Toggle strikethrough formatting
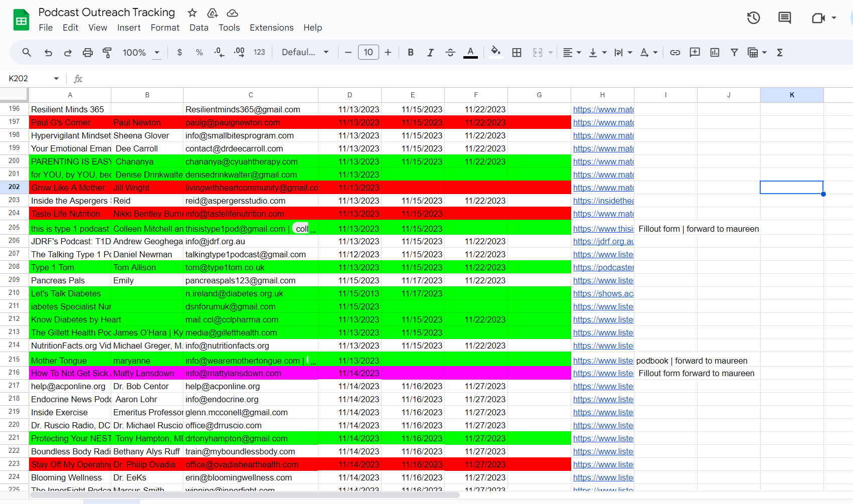This screenshot has height=504, width=853. pyautogui.click(x=450, y=52)
